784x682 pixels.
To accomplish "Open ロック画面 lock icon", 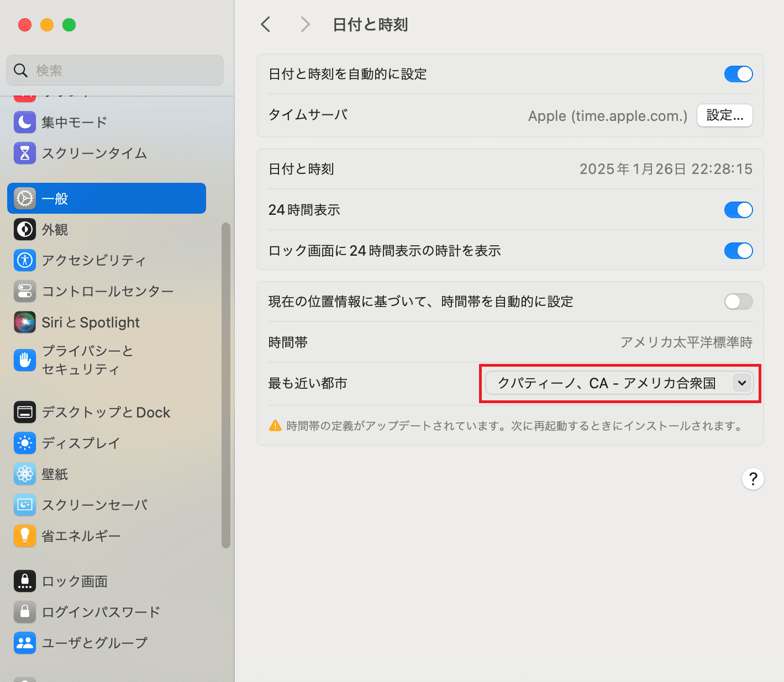I will (x=25, y=581).
